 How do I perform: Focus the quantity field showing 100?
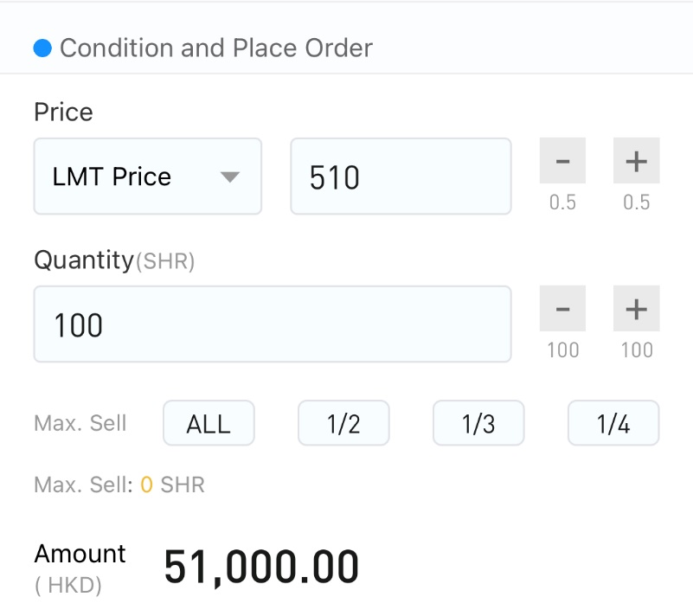tap(273, 324)
